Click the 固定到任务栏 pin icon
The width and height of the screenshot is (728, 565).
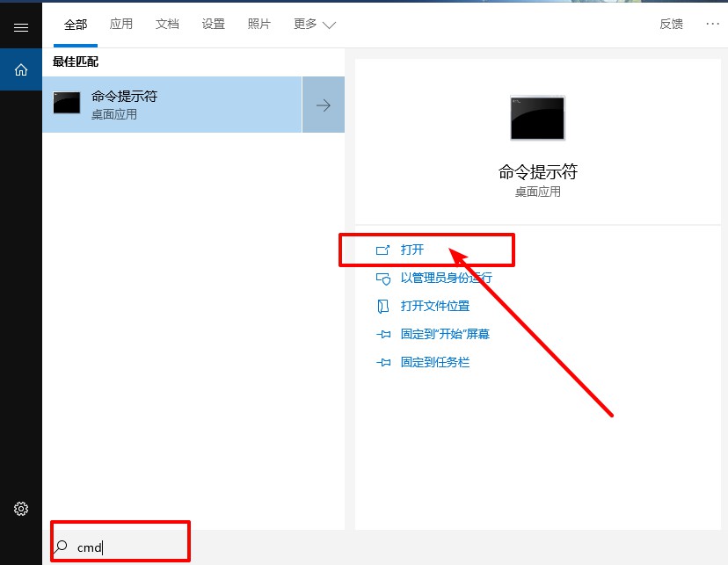(x=384, y=361)
